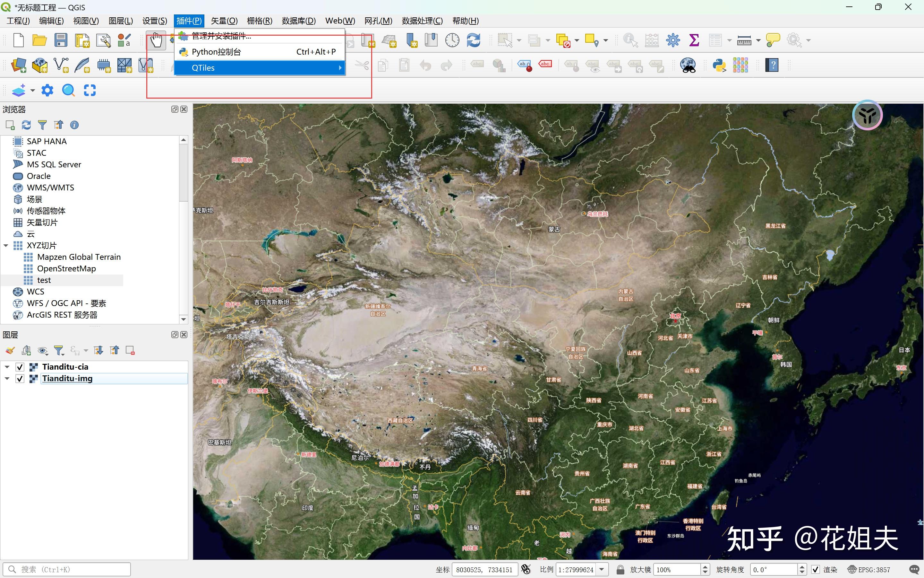Open the temporal controller clock icon
The image size is (924, 578).
click(x=452, y=40)
